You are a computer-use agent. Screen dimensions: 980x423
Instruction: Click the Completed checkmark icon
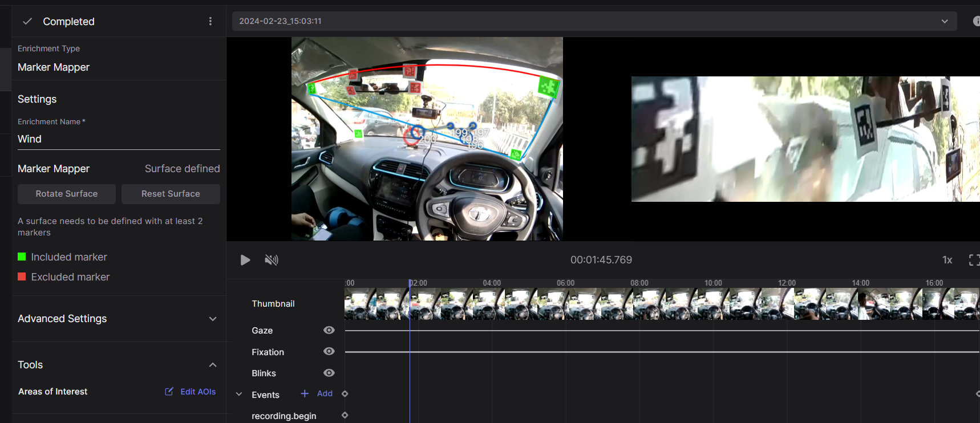point(27,21)
